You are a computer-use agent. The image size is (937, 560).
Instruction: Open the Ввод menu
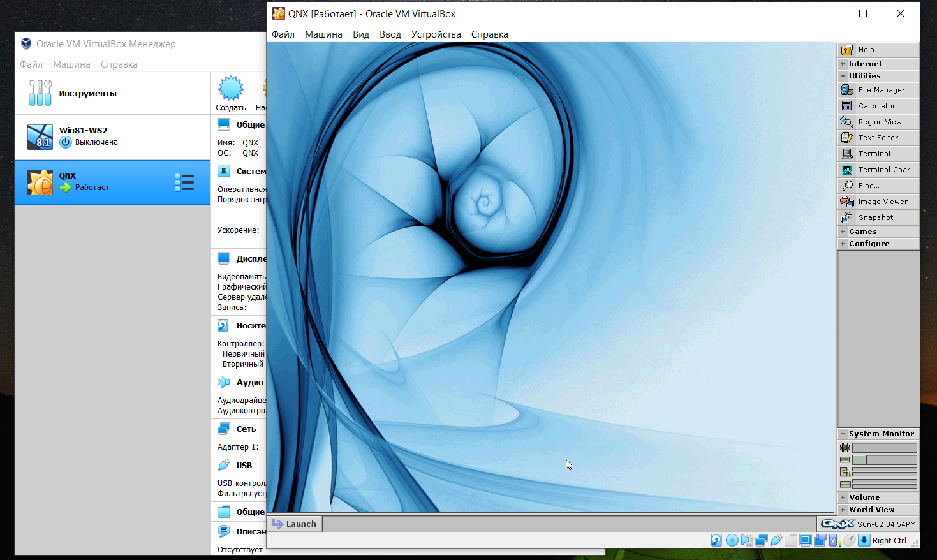tap(390, 34)
